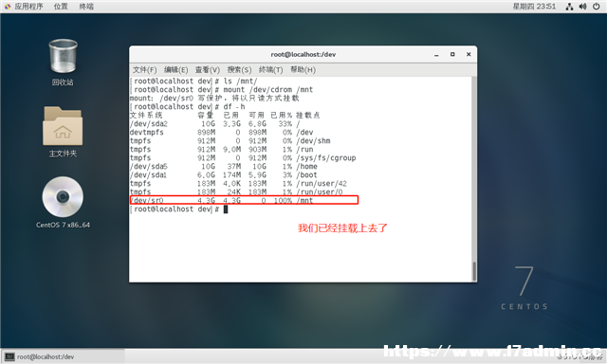Open the 文件(F) menu in terminal
The image size is (607, 364).
click(145, 69)
